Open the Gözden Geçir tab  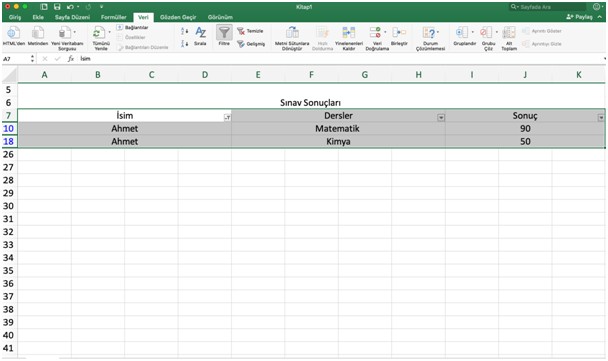click(x=178, y=17)
